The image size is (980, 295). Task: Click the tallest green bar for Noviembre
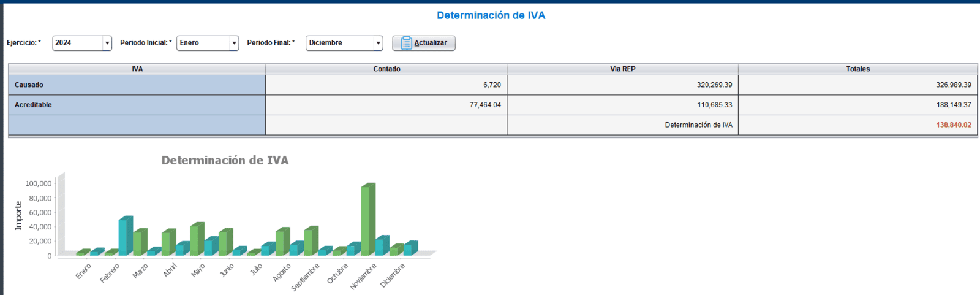366,220
